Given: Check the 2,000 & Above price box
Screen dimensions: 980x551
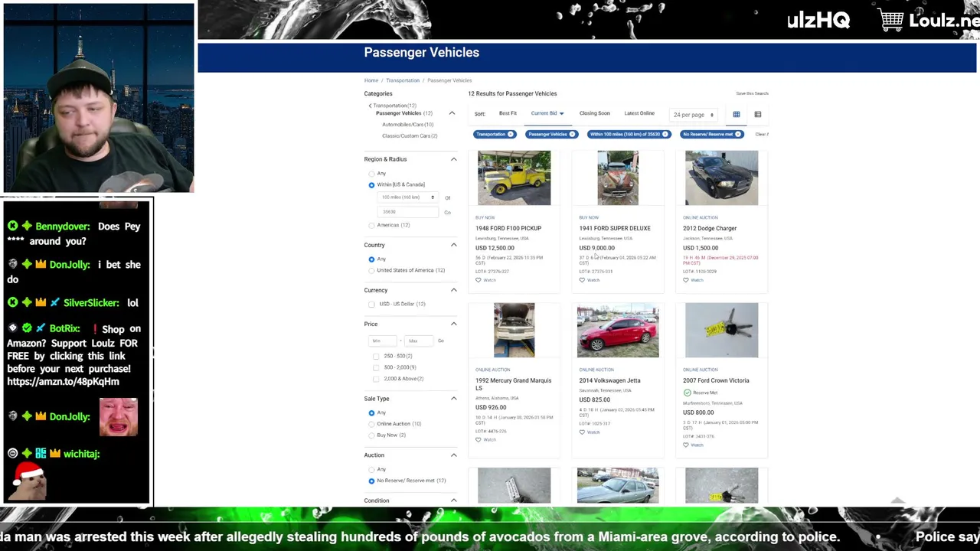Looking at the screenshot, I should point(376,379).
